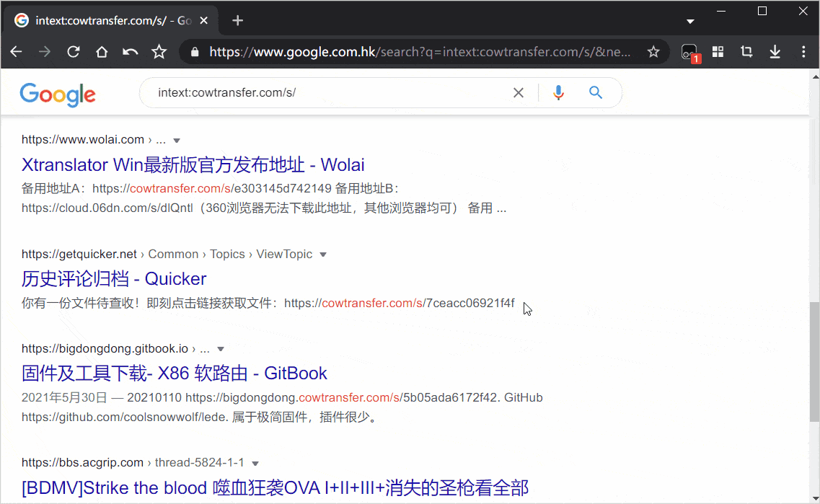Open the extension with red badge
Image resolution: width=820 pixels, height=504 pixels.
click(x=689, y=53)
